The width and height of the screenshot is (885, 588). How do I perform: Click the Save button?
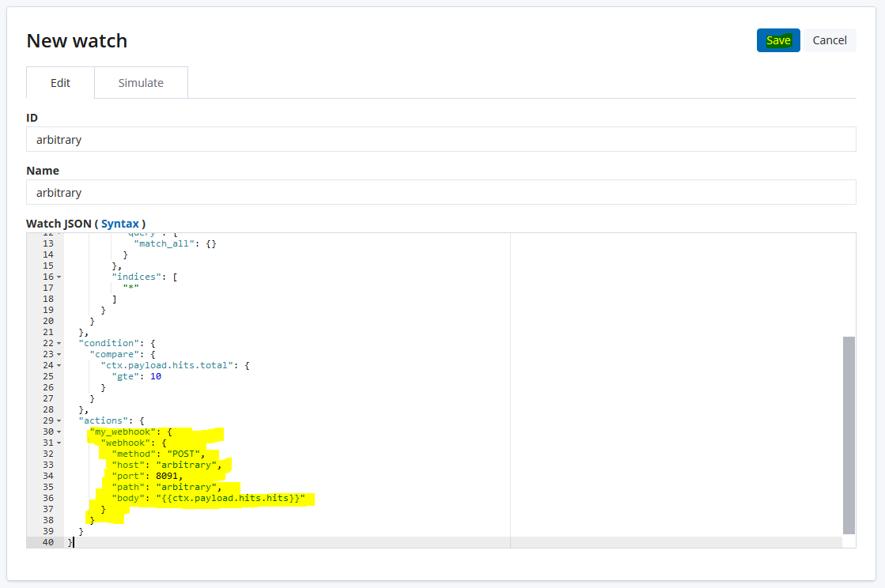pos(777,40)
